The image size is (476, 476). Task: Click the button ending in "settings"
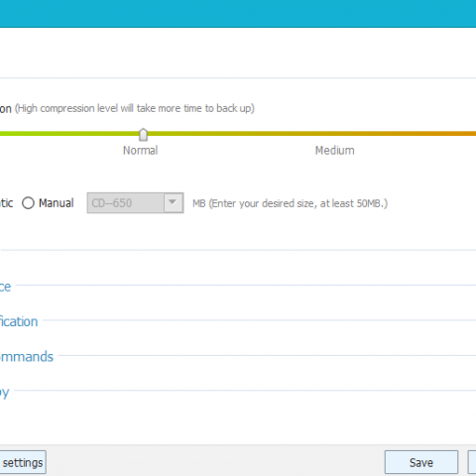(x=23, y=462)
